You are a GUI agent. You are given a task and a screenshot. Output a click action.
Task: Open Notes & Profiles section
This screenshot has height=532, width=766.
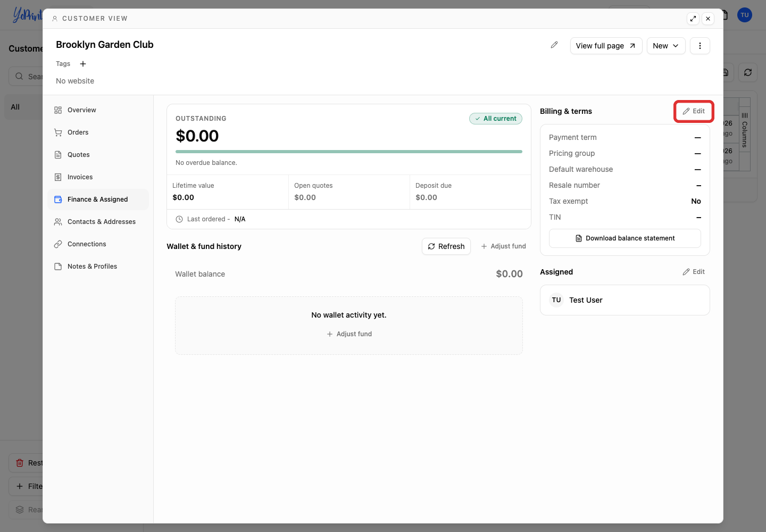click(98, 267)
